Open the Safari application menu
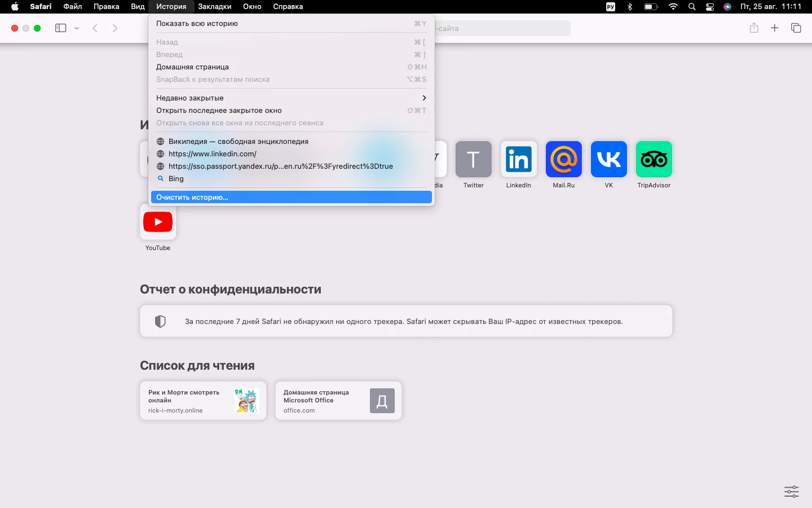Viewport: 812px width, 508px height. point(41,7)
